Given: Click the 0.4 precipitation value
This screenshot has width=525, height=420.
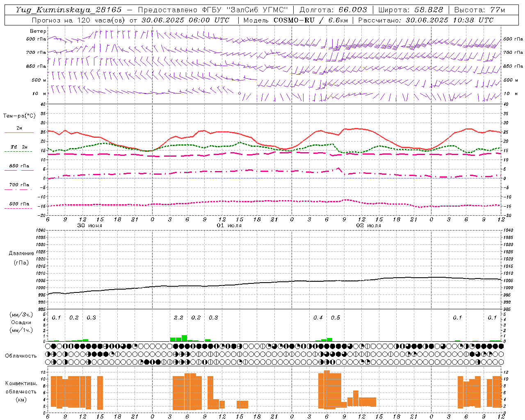Looking at the screenshot, I should click(318, 317).
